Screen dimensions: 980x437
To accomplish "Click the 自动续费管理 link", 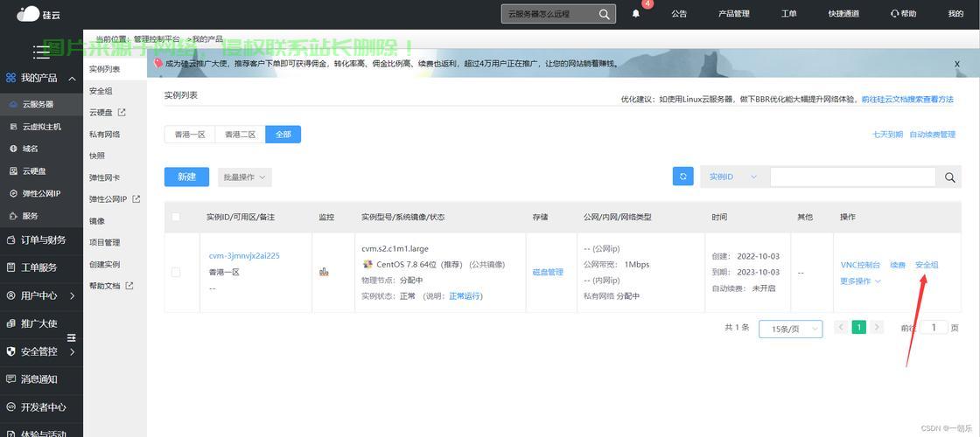I will click(x=933, y=135).
